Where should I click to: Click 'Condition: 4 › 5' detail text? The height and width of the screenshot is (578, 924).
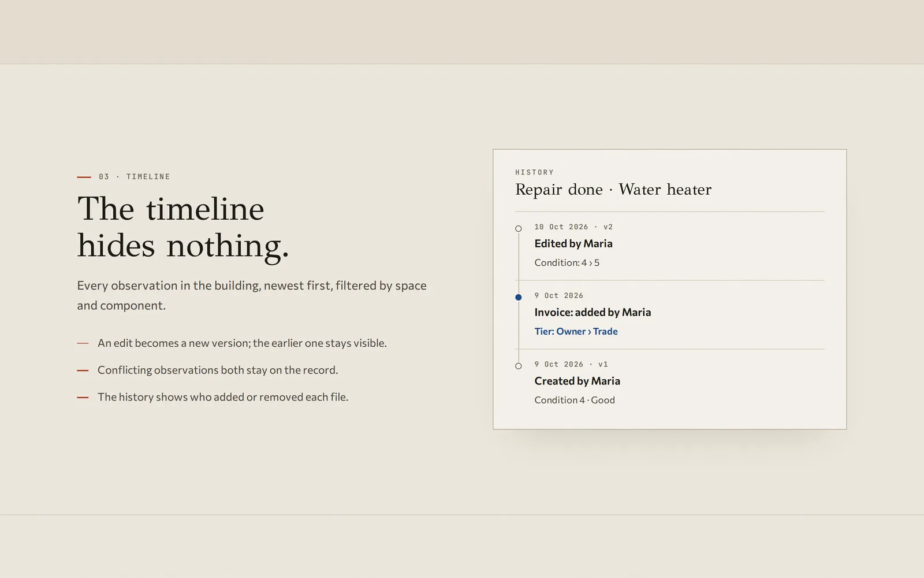click(567, 262)
